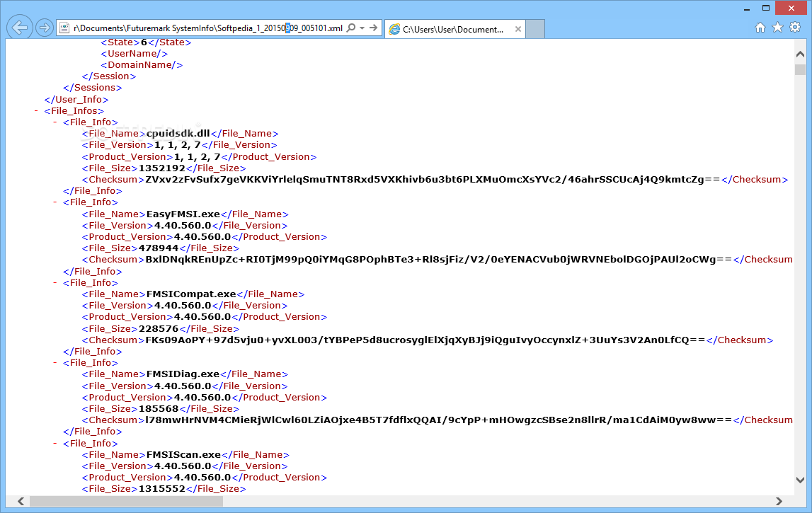
Task: Open Favorites star icon
Action: [x=777, y=28]
